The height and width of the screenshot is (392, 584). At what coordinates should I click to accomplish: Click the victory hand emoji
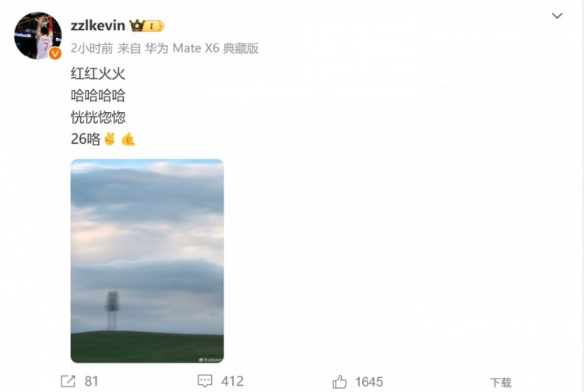pos(110,139)
